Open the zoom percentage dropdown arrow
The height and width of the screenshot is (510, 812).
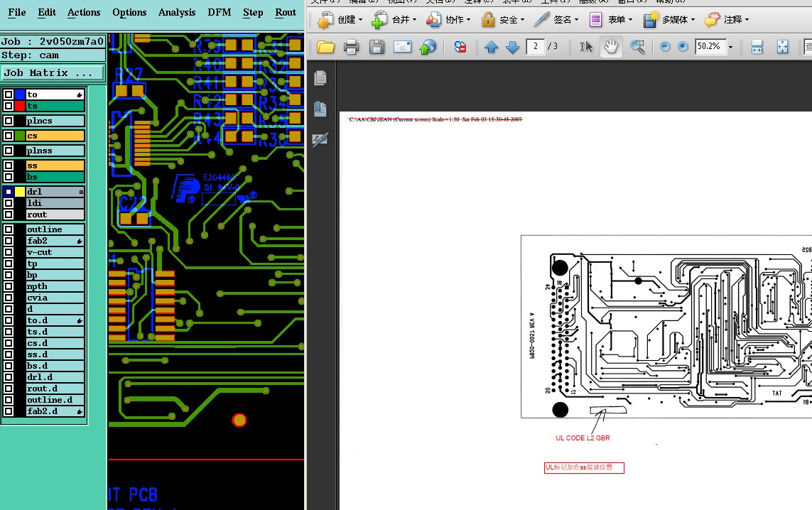(731, 47)
